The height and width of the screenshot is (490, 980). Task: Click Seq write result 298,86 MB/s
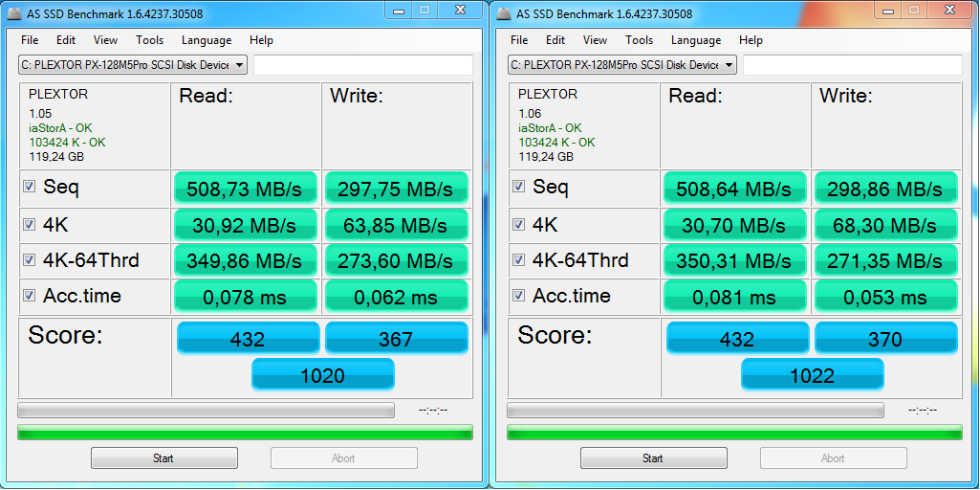(885, 189)
